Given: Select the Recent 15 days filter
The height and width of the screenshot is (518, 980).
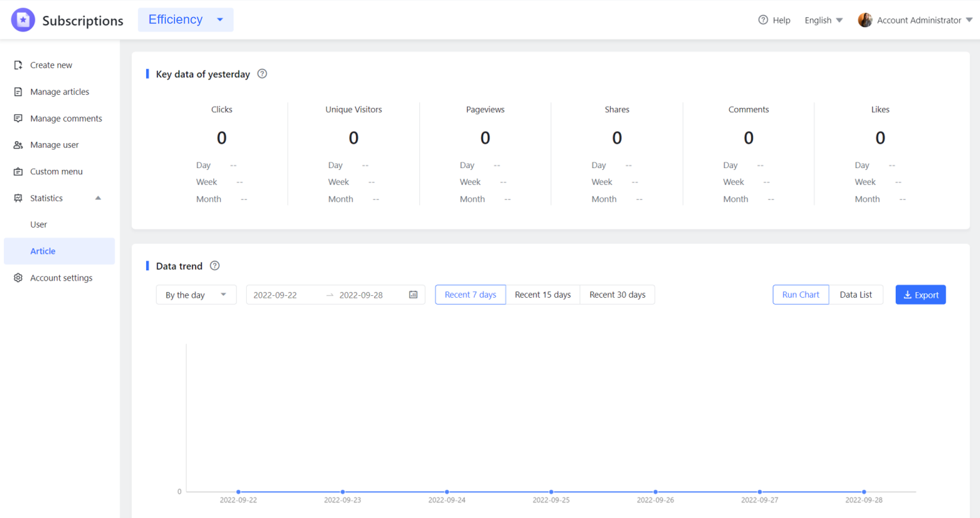Looking at the screenshot, I should click(542, 294).
